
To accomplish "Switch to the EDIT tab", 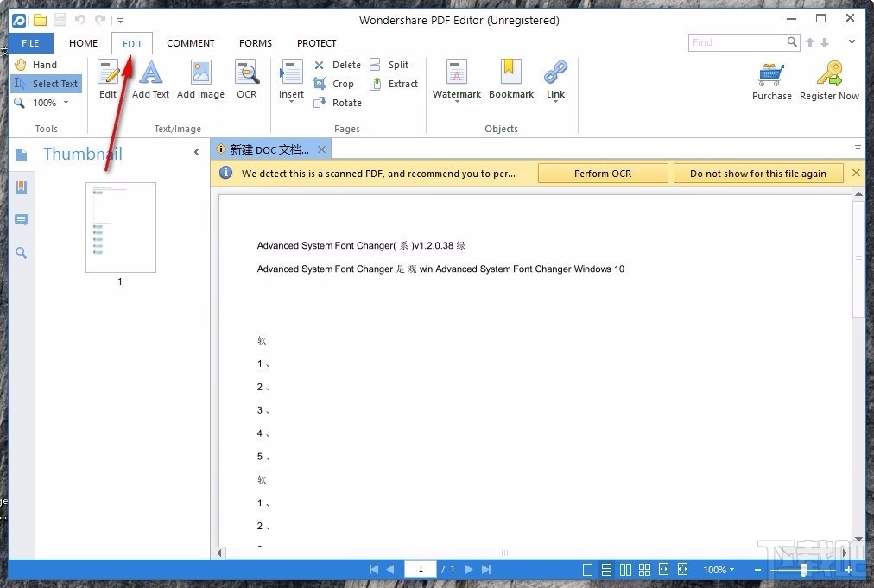I will click(x=132, y=43).
